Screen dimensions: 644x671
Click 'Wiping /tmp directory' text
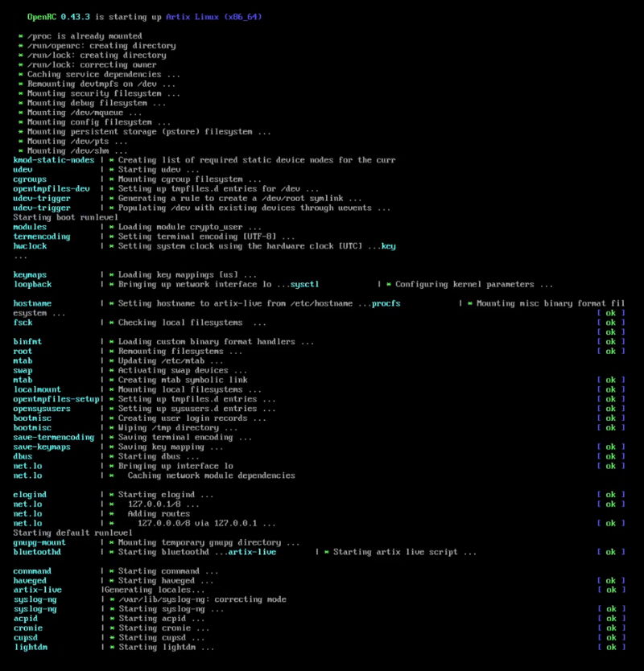(178, 428)
